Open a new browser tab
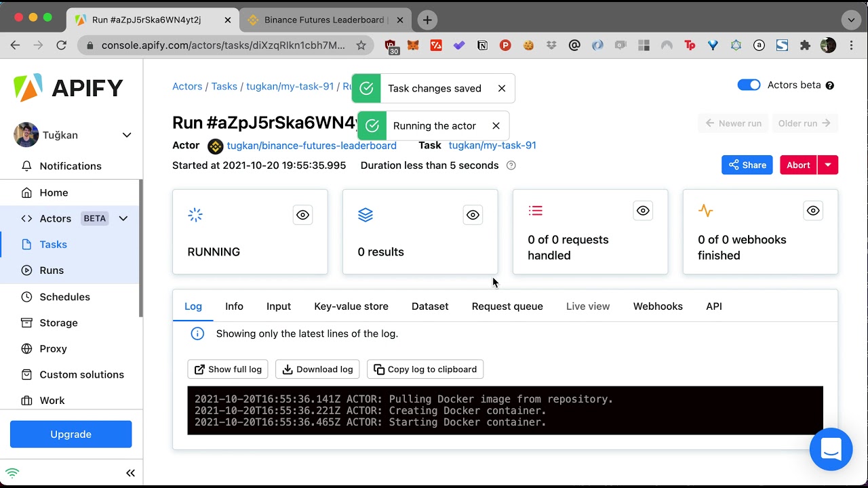 [x=427, y=20]
